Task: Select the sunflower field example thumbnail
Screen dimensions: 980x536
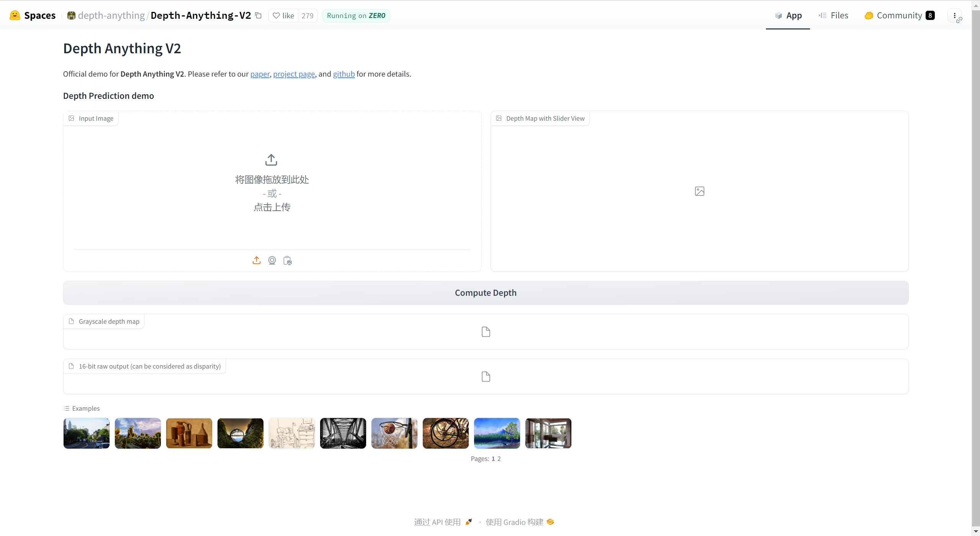Action: pyautogui.click(x=138, y=433)
